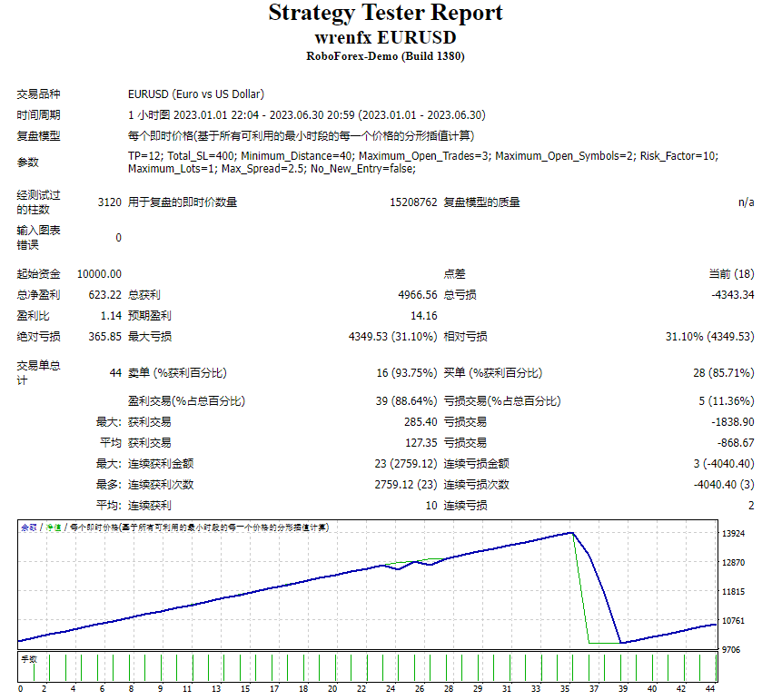Screen dimensions: 772x700
Task: Click the consecutive profit 2759.12 (23)
Action: (x=406, y=485)
